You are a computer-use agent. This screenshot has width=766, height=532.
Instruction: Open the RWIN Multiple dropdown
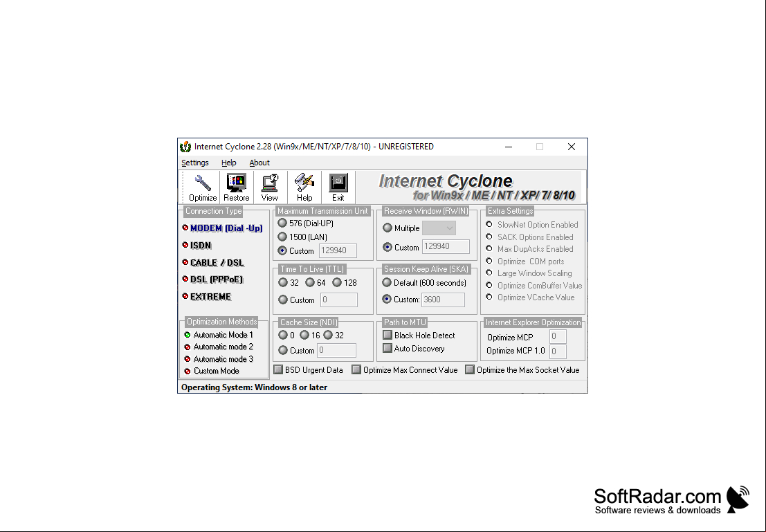[439, 228]
